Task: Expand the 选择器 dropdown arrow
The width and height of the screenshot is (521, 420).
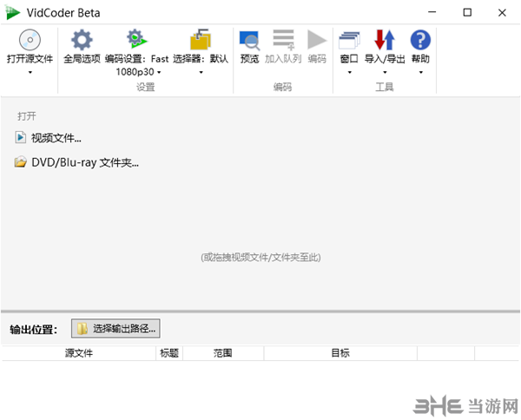Action: [x=201, y=72]
